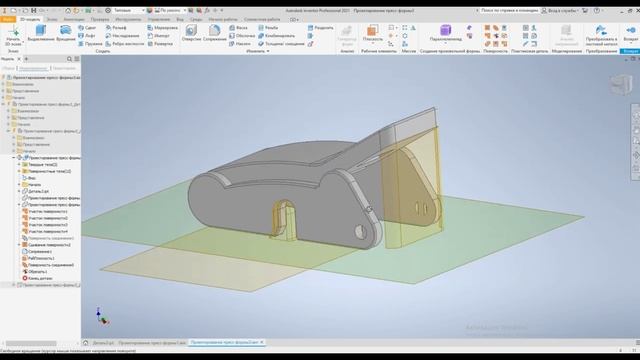
Task: Open the Типовые material dropdown
Action: click(x=129, y=10)
